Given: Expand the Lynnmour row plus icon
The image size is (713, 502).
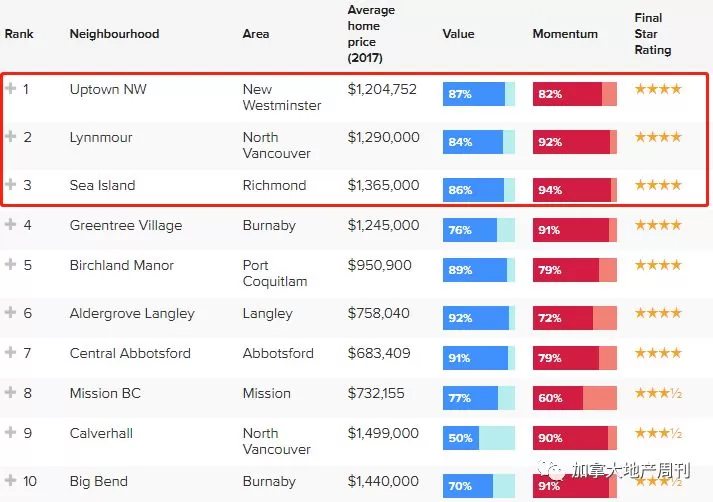Looking at the screenshot, I should (x=10, y=136).
